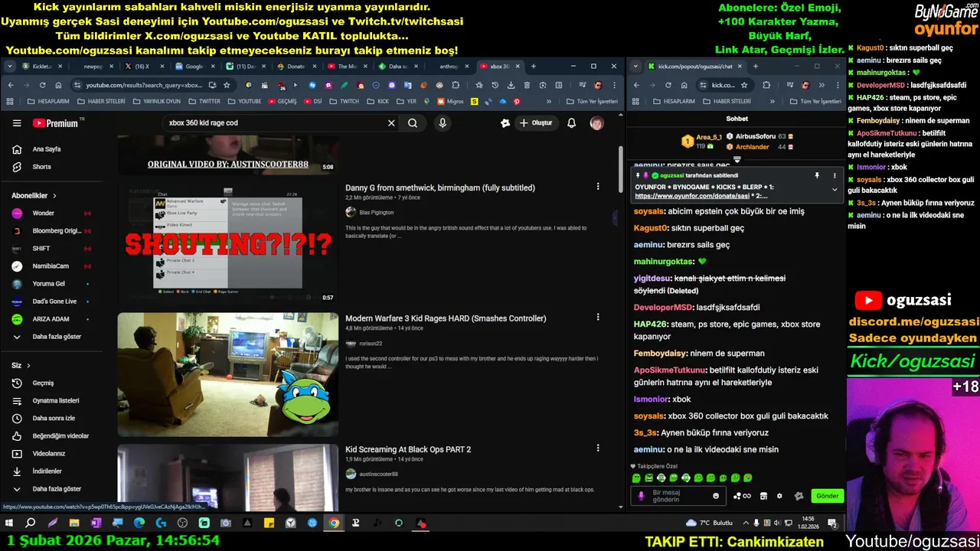The image size is (980, 551).
Task: Open YouTube notifications bell
Action: point(571,123)
